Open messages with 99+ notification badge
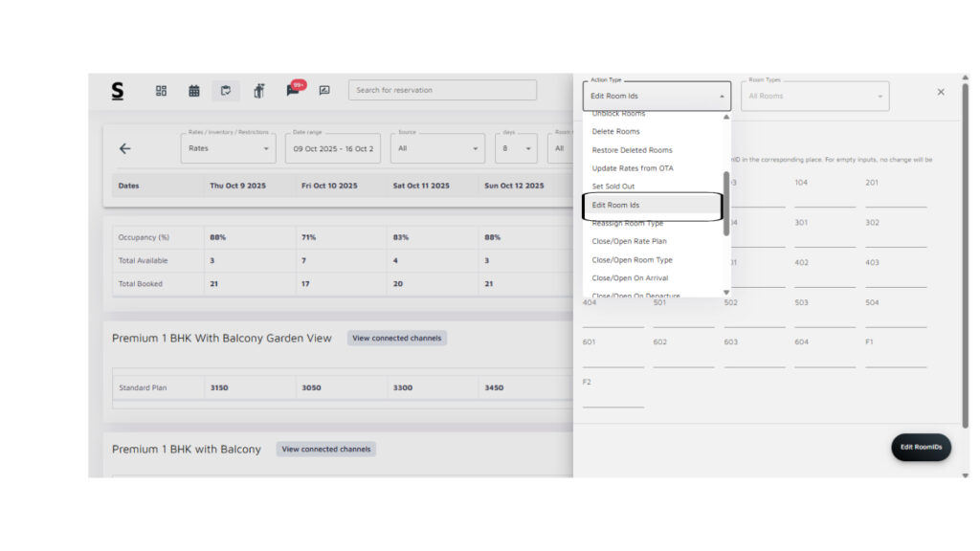The height and width of the screenshot is (551, 980). 293,91
